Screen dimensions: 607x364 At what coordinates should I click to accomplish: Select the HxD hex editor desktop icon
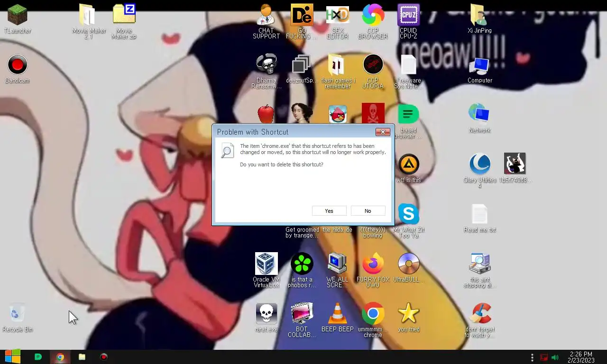point(338,21)
